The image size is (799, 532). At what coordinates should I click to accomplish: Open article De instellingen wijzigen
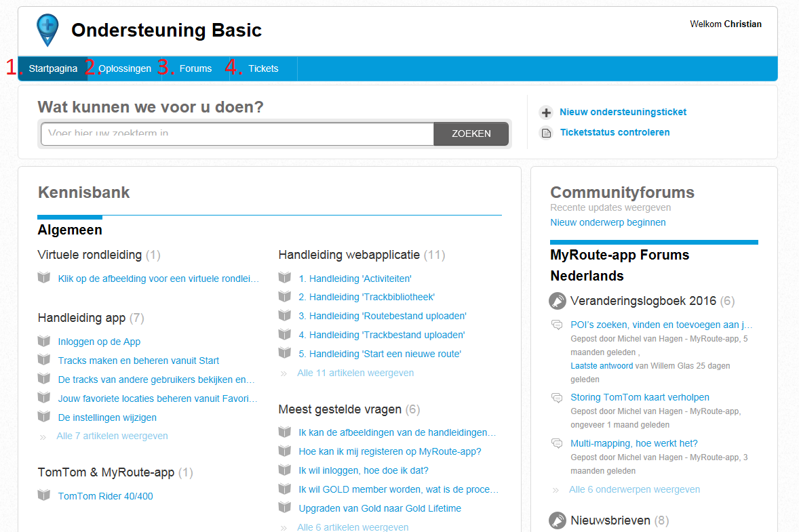107,417
